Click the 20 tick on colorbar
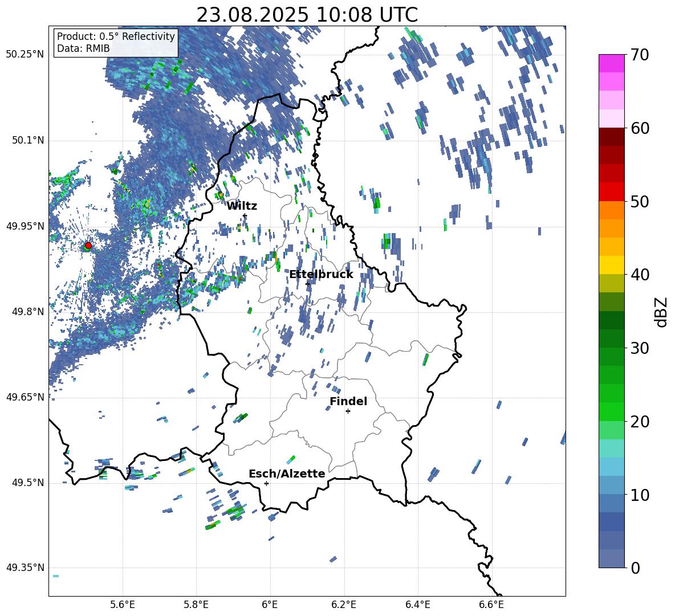Image resolution: width=675 pixels, height=616 pixels. pyautogui.click(x=639, y=422)
